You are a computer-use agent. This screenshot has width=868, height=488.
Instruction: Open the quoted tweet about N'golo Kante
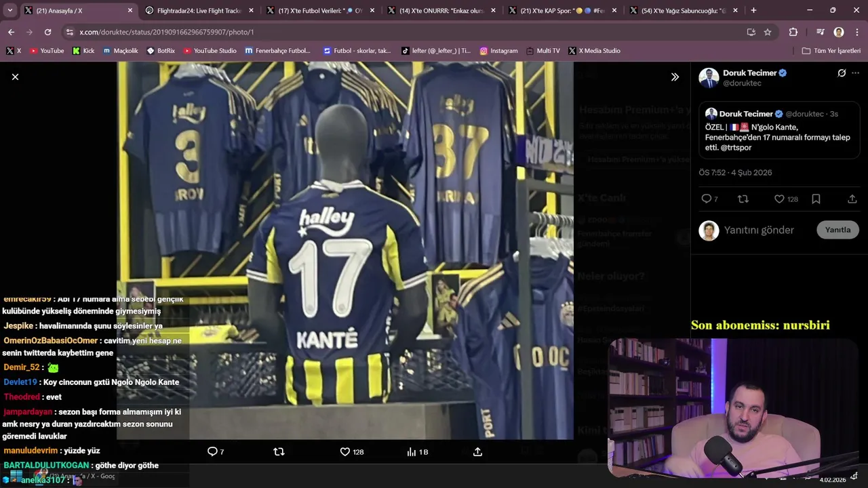pyautogui.click(x=779, y=130)
